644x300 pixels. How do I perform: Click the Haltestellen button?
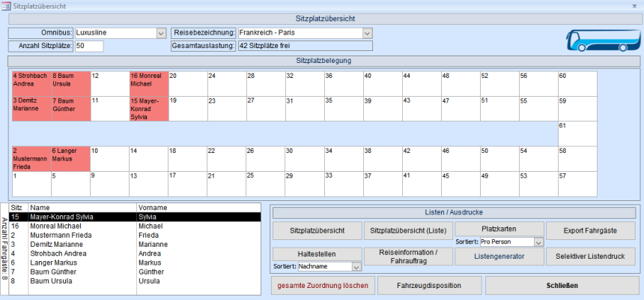coord(318,254)
